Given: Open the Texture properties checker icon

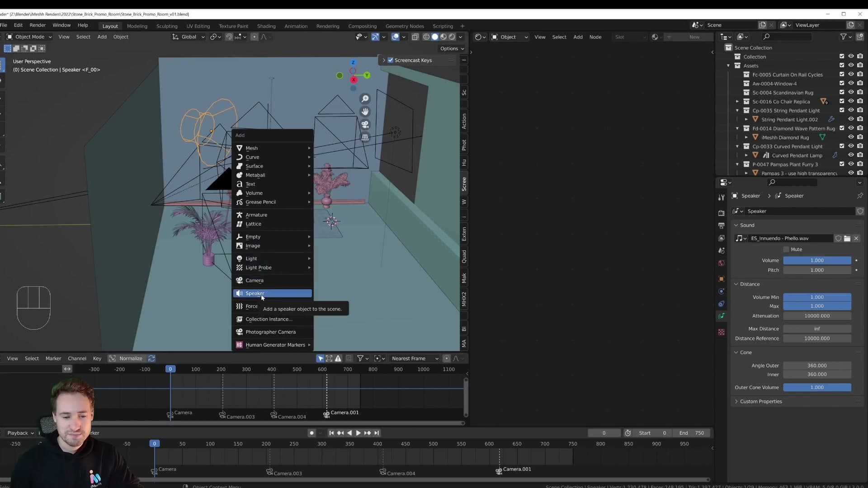Looking at the screenshot, I should coord(721,332).
